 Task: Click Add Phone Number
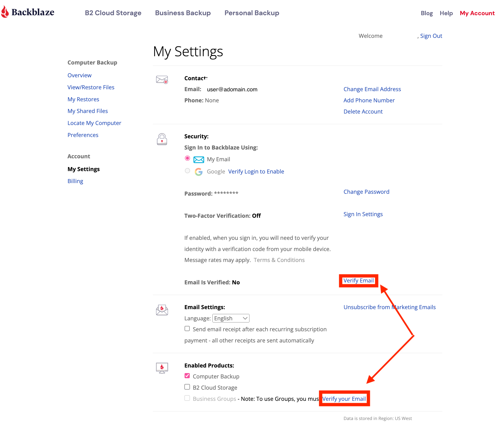pyautogui.click(x=369, y=100)
